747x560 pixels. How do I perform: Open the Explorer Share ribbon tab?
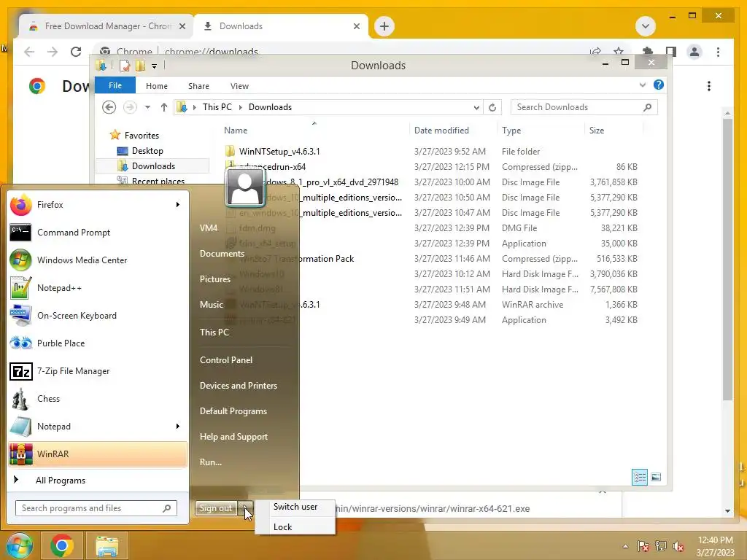[198, 86]
